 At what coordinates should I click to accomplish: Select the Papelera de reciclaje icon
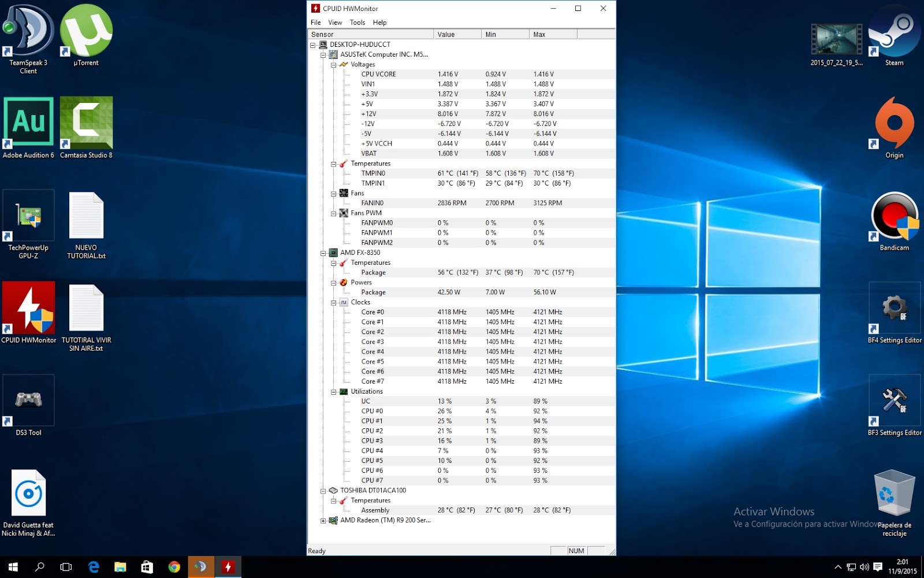[894, 503]
